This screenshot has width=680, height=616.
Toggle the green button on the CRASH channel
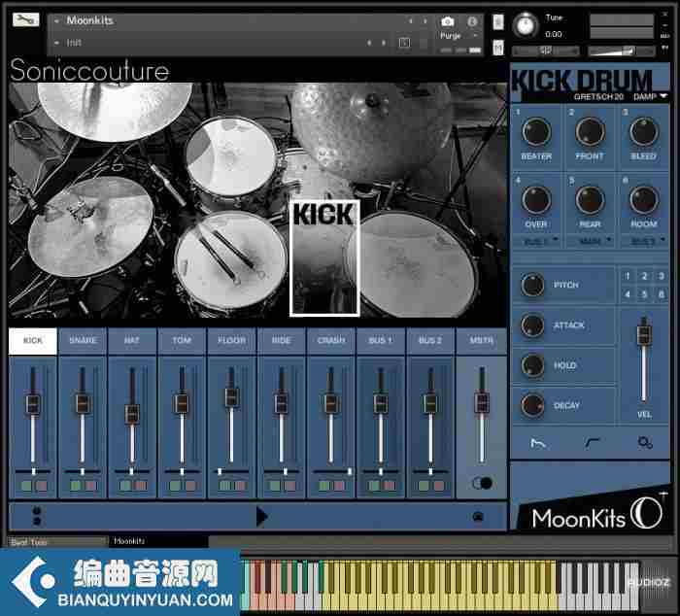(324, 486)
